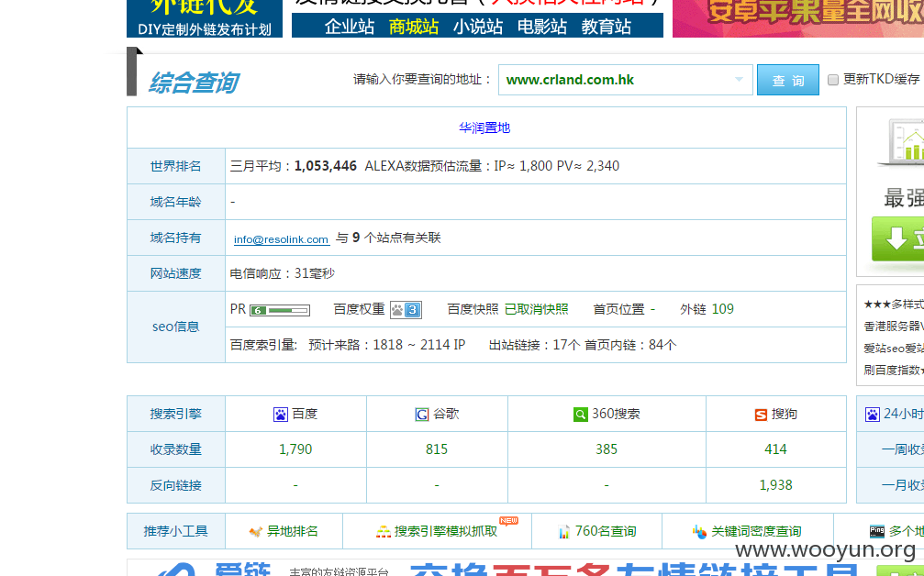This screenshot has width=924, height=576.
Task: Click the 香港服务器 sidebar ad link
Action: coord(894,327)
